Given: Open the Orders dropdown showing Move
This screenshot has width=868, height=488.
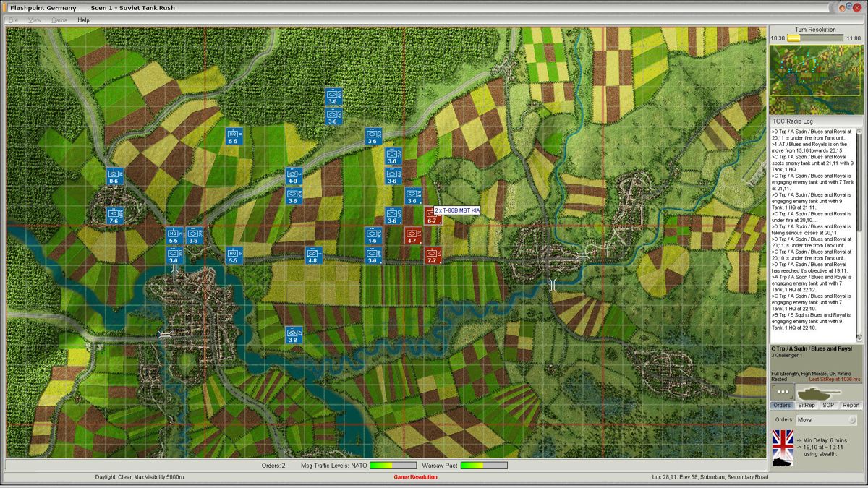Looking at the screenshot, I should (827, 420).
